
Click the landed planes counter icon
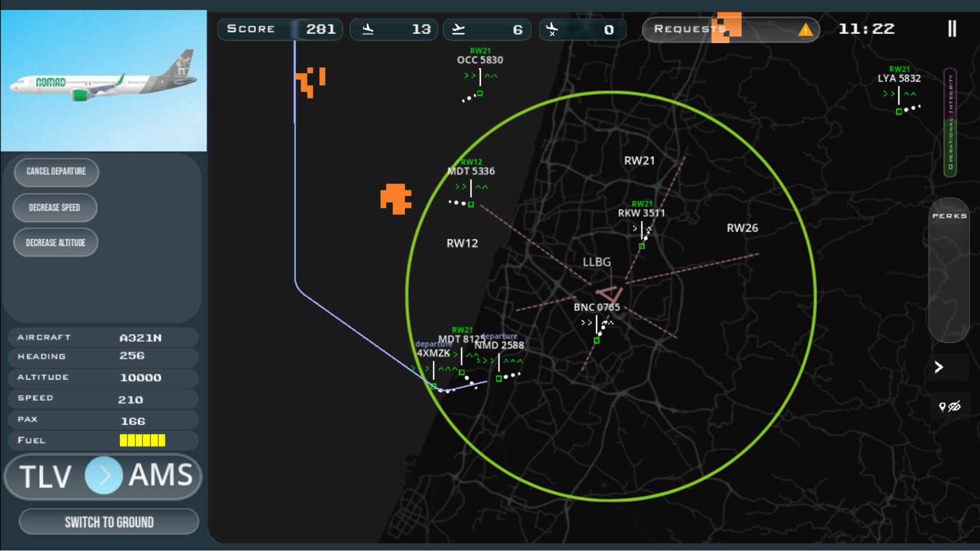(x=368, y=29)
